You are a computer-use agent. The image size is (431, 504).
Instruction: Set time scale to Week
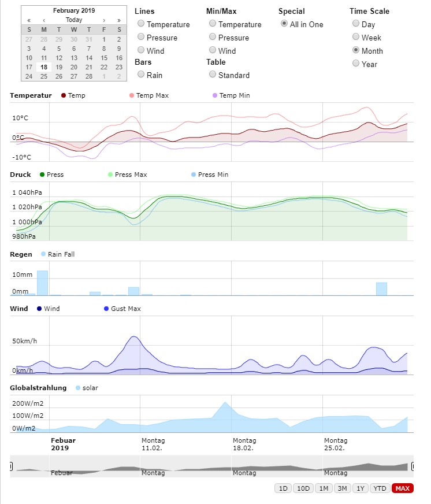[356, 36]
